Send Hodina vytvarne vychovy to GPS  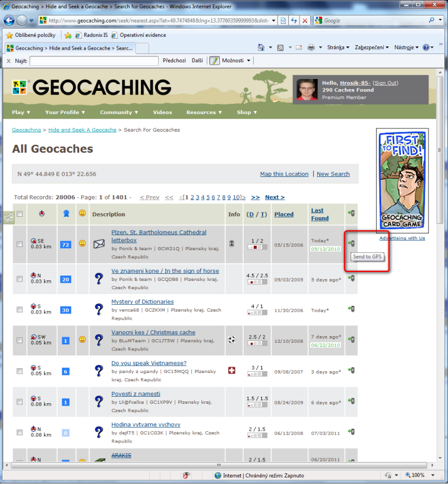[351, 431]
